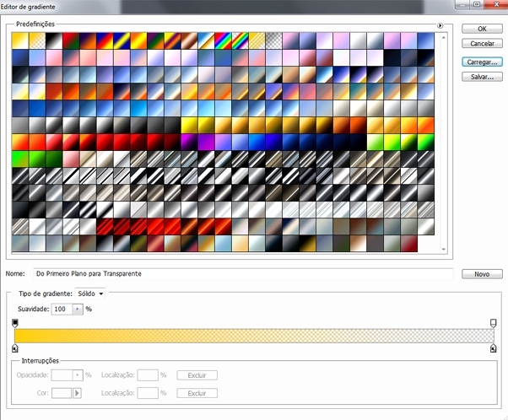Pick the blue-yellow-blue gradient preset
Screen dimensions: 508x420
122,40
